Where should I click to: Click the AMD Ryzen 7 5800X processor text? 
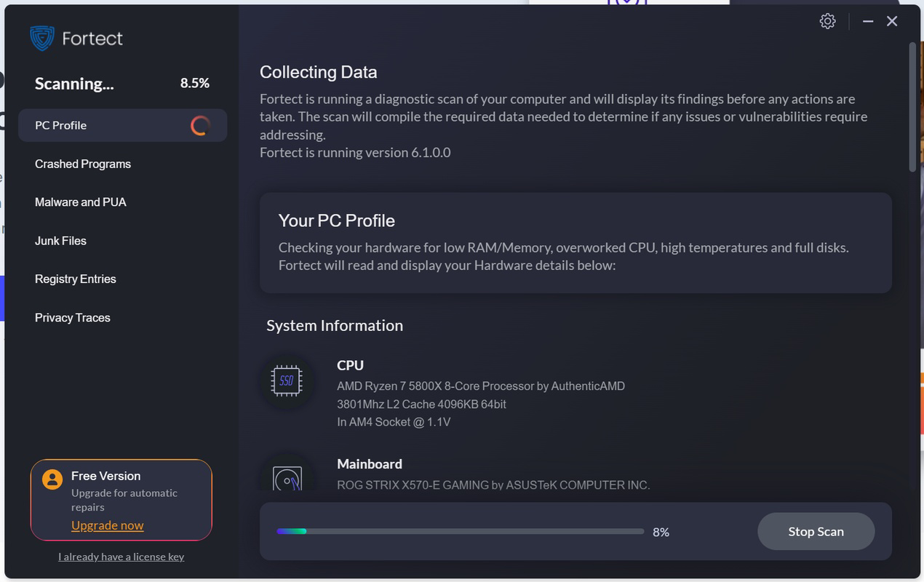click(x=481, y=386)
